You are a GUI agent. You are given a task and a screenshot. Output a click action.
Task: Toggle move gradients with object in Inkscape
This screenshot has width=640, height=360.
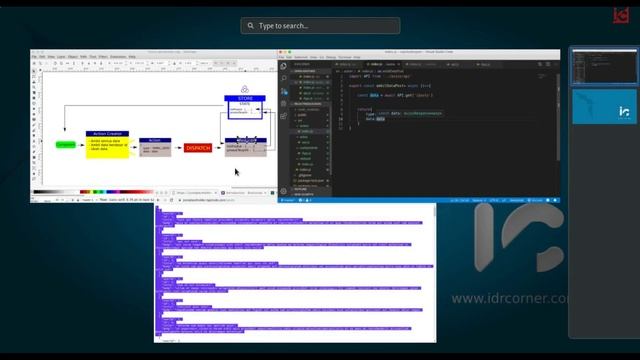[228, 63]
